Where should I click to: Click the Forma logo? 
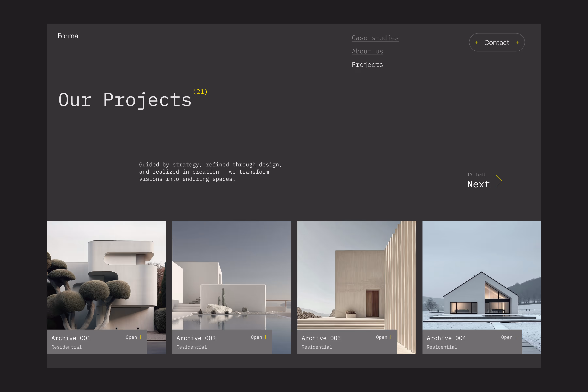pos(68,36)
